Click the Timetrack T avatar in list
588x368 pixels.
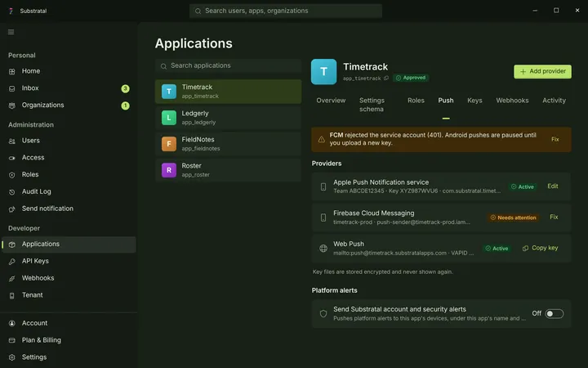point(169,92)
